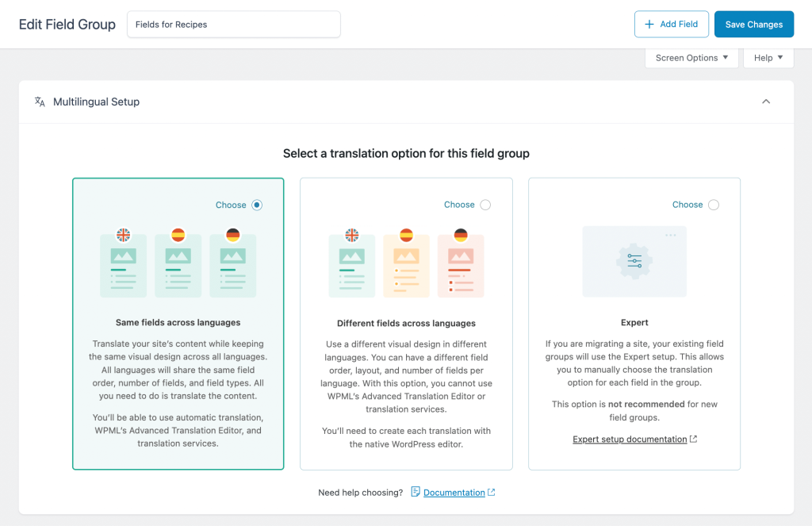Screen dimensions: 812x526
Task: Click the gear settings icon in Expert card
Action: tap(634, 261)
